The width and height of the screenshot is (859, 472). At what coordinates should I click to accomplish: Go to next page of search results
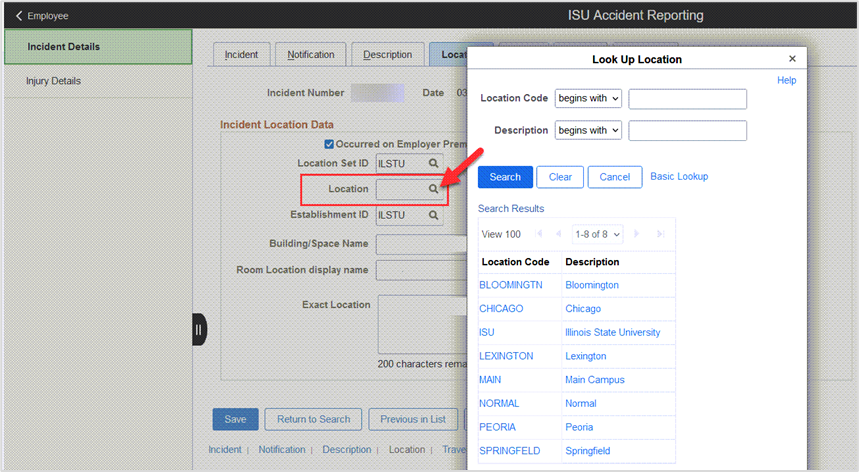coord(637,234)
